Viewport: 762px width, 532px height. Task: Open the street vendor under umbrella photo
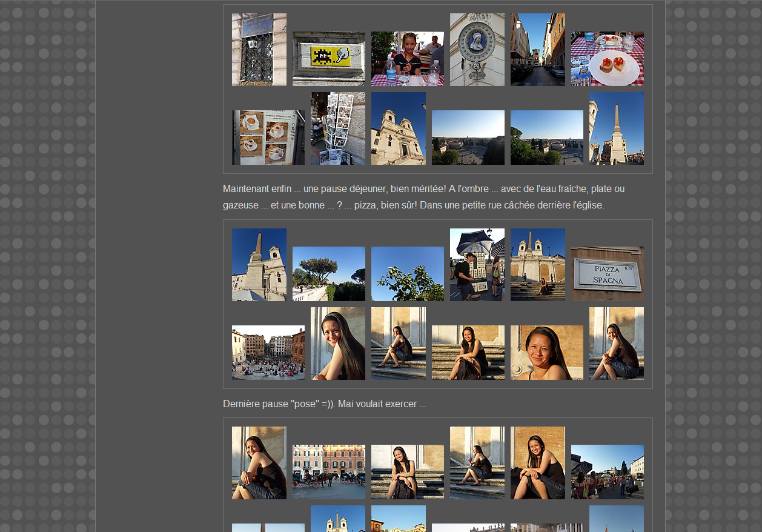[x=477, y=265]
